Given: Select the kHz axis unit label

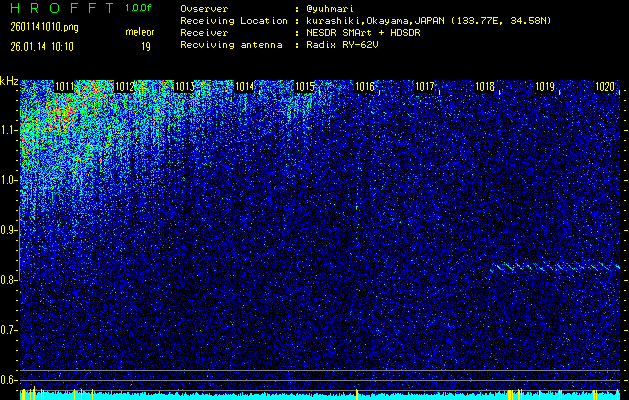Looking at the screenshot, I should (10, 81).
